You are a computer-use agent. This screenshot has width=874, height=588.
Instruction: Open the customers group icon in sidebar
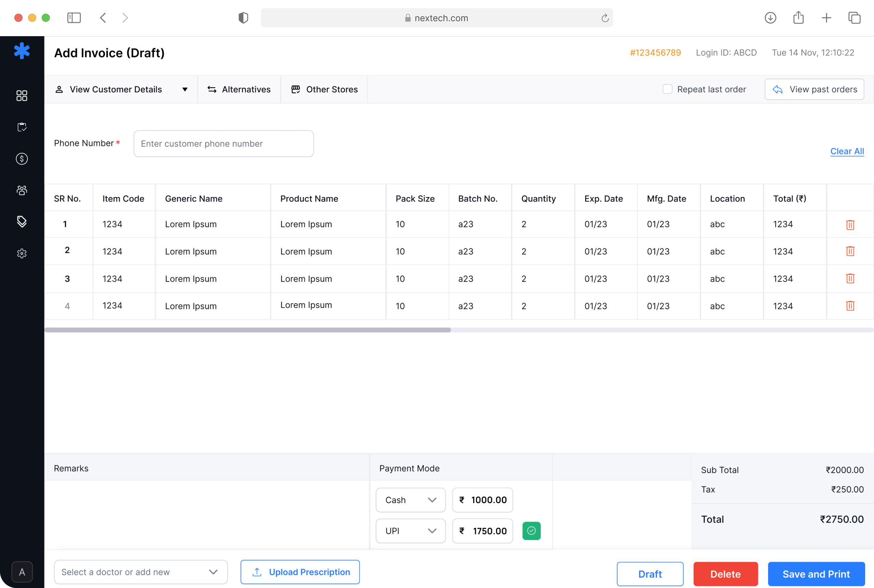[22, 190]
